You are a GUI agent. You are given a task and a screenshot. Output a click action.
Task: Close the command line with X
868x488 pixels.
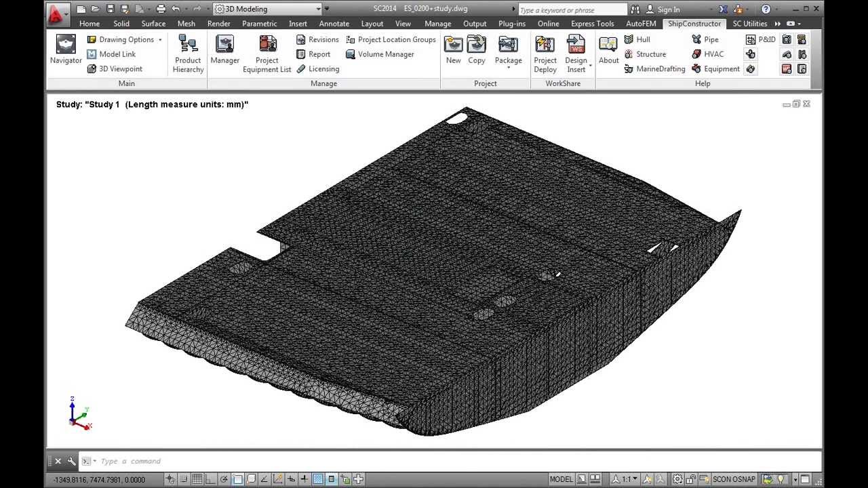tap(58, 461)
